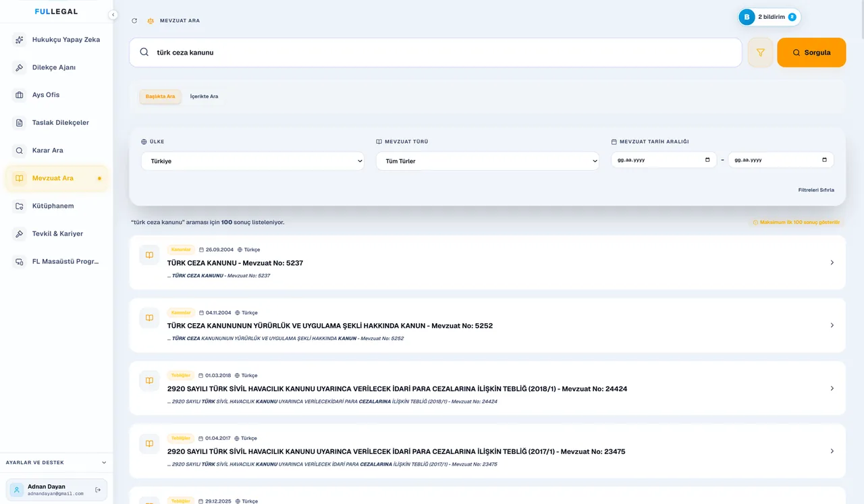
Task: Click the Maksimum ilk 100 sonuç gösterilir notice
Action: click(797, 223)
